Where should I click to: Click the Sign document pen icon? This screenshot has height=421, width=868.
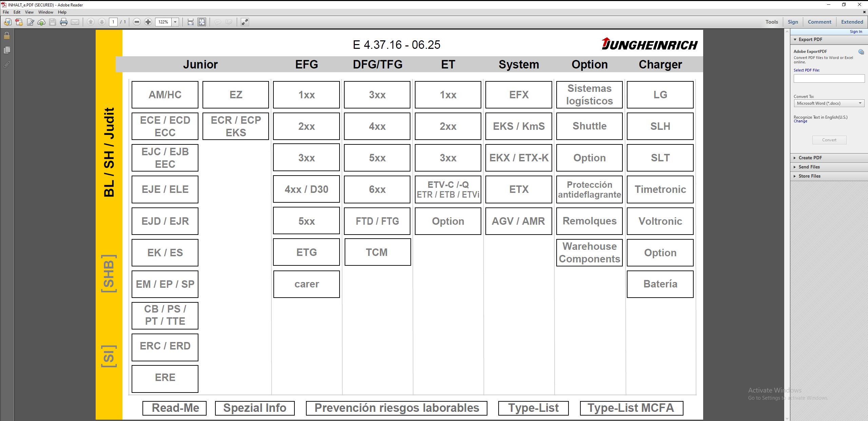click(30, 22)
